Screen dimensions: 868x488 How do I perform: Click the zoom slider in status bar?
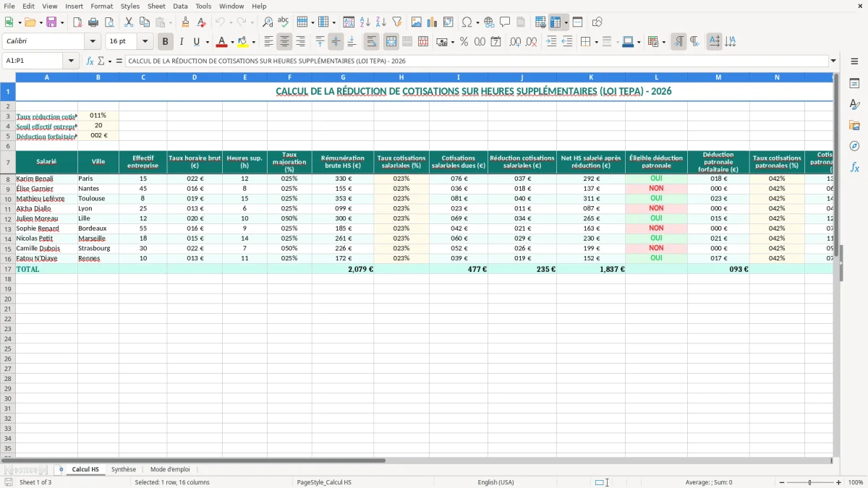pyautogui.click(x=810, y=482)
